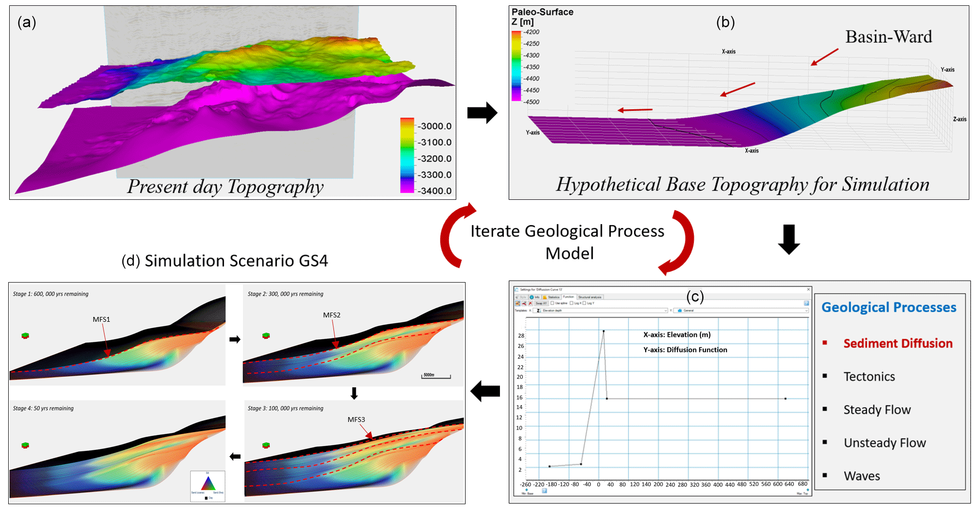
Task: Click the peak point of the diffusion curve
Action: coord(603,331)
